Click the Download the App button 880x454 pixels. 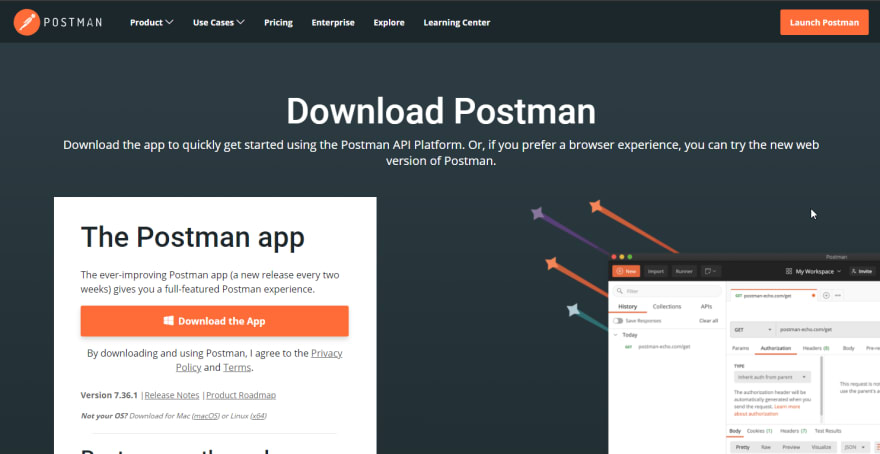coord(214,321)
